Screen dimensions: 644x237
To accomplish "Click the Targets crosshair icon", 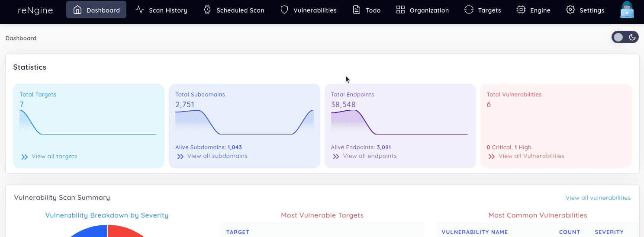I will [469, 10].
